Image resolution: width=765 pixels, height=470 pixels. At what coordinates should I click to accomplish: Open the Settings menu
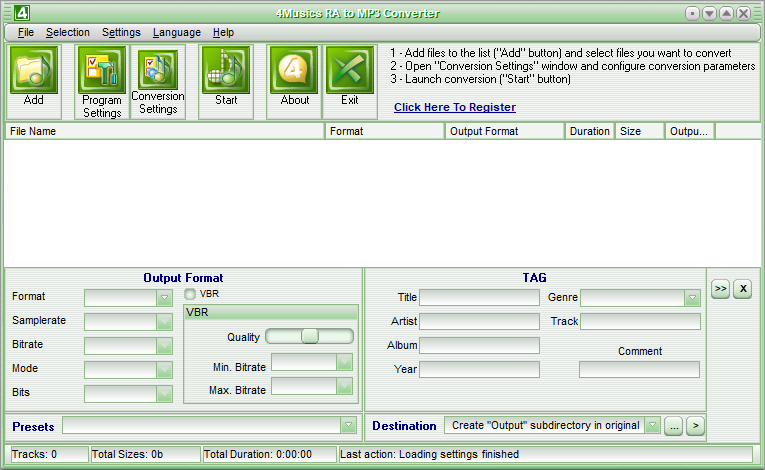121,32
